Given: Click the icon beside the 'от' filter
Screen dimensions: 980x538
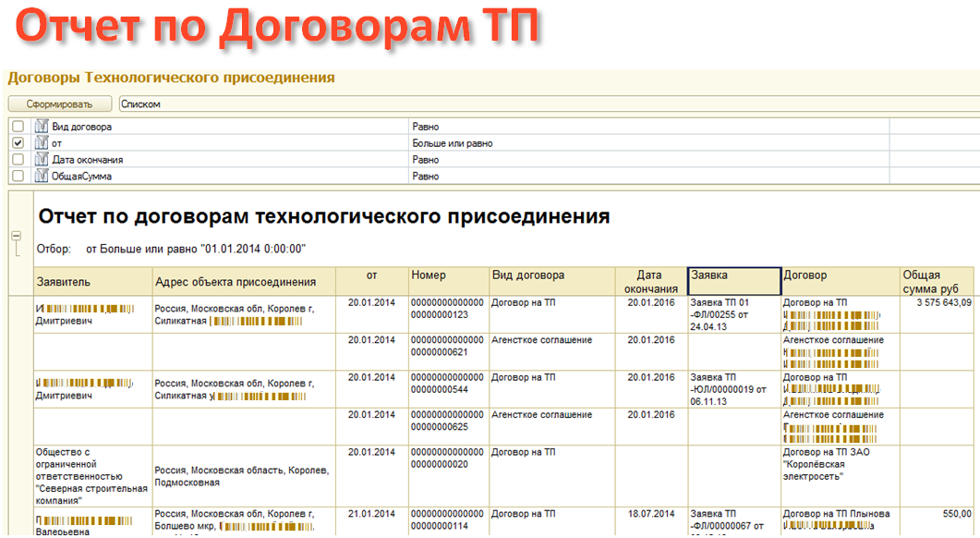Looking at the screenshot, I should click(41, 143).
